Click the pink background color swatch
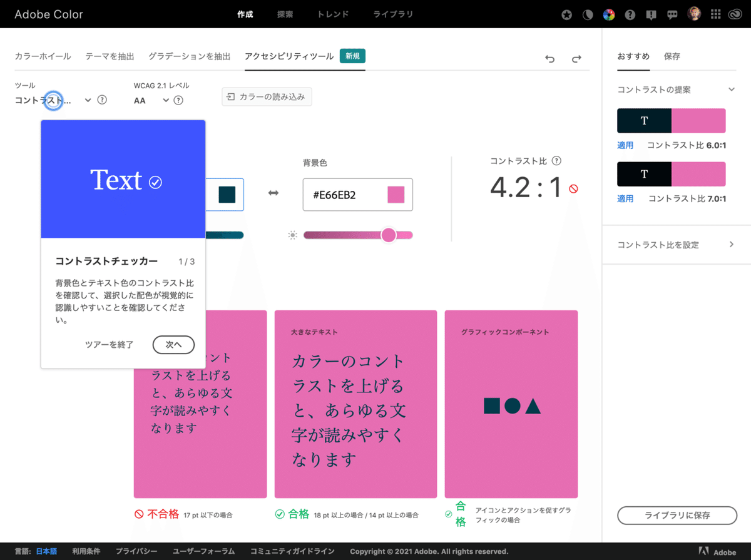 [x=396, y=195]
